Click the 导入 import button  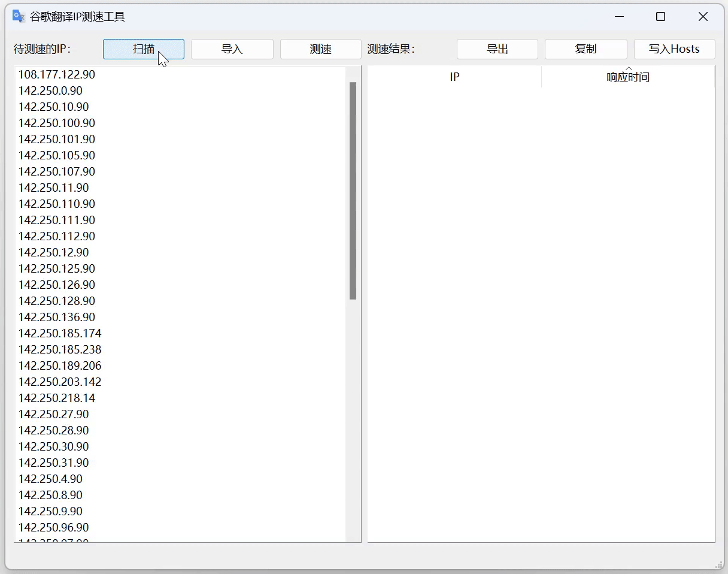coord(232,49)
